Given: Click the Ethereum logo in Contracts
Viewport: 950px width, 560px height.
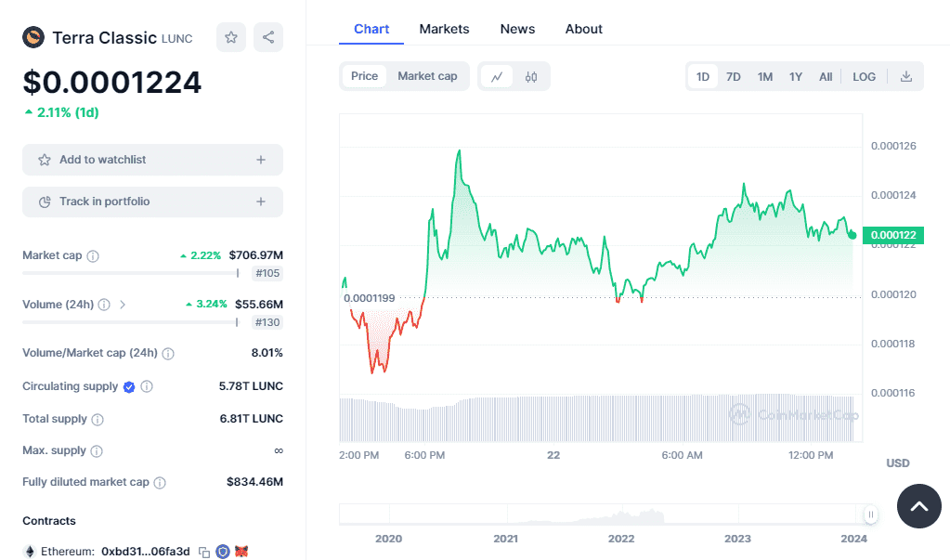Looking at the screenshot, I should tap(29, 552).
